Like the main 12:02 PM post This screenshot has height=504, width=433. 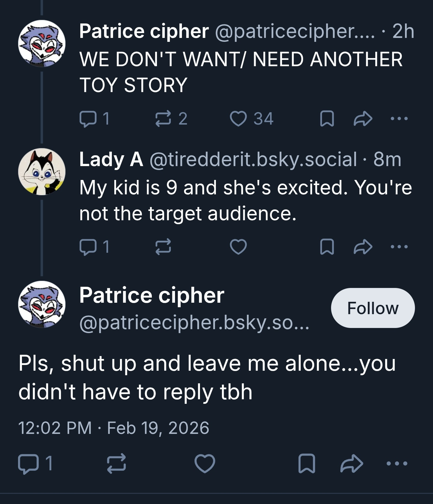coord(205,464)
